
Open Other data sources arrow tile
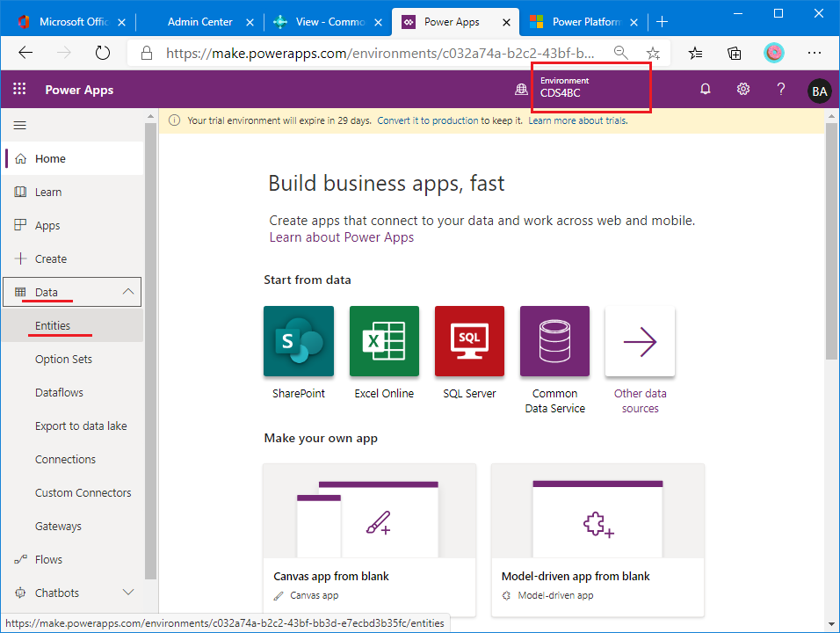point(640,341)
